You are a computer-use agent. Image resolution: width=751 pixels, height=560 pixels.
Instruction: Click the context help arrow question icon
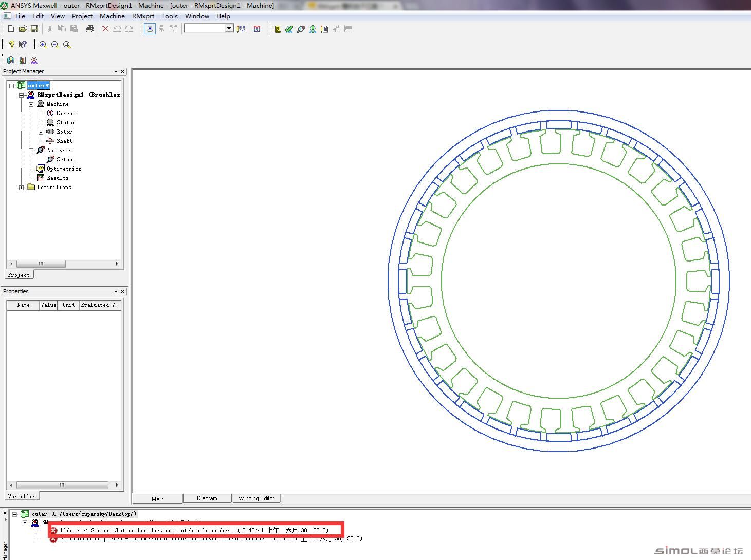[23, 45]
